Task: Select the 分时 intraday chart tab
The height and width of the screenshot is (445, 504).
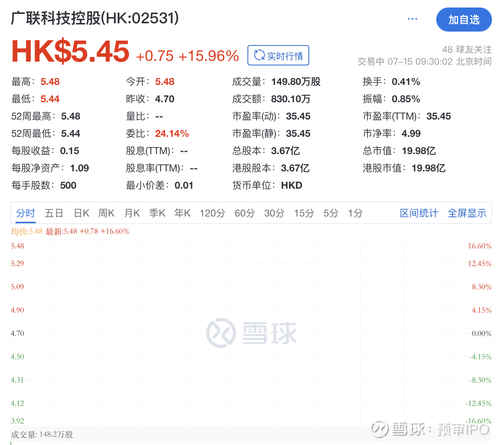Action: click(26, 213)
